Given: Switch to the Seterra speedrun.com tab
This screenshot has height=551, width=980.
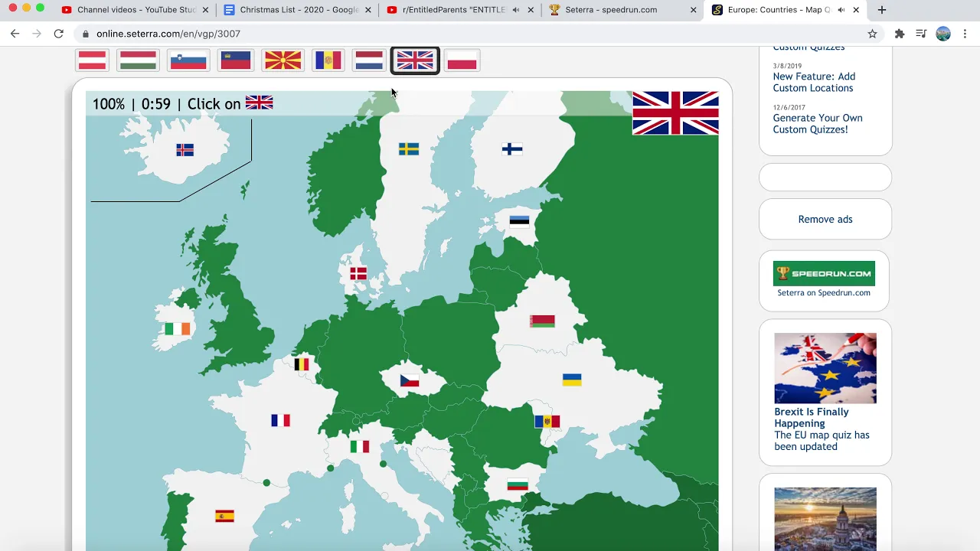Looking at the screenshot, I should click(611, 10).
